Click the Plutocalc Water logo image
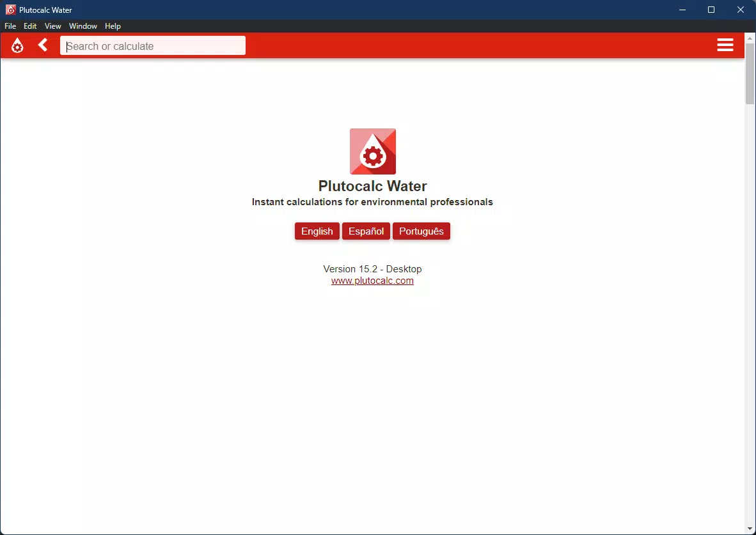Screen dimensions: 756x535 click(373, 151)
